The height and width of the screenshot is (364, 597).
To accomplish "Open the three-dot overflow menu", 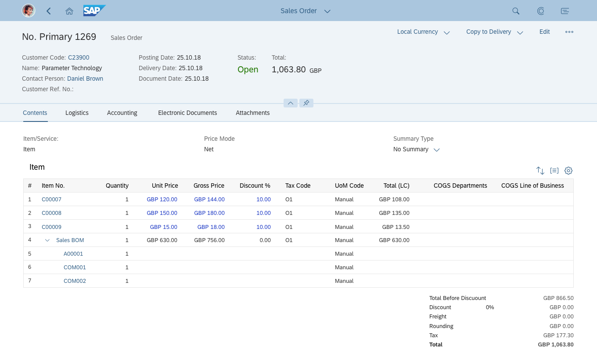I will [x=569, y=32].
